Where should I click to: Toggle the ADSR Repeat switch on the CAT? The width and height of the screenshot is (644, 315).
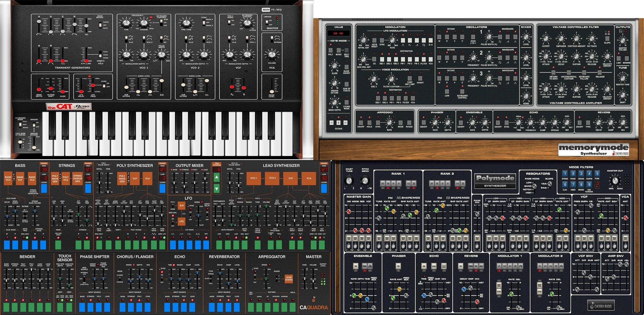click(100, 25)
